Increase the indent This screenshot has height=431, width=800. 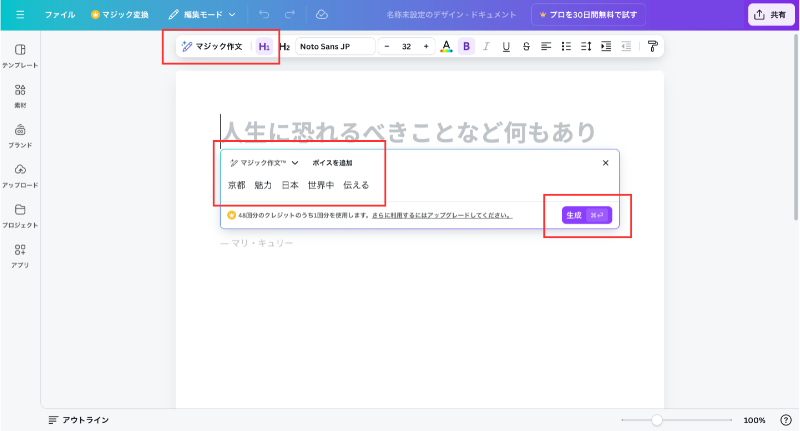pyautogui.click(x=606, y=46)
